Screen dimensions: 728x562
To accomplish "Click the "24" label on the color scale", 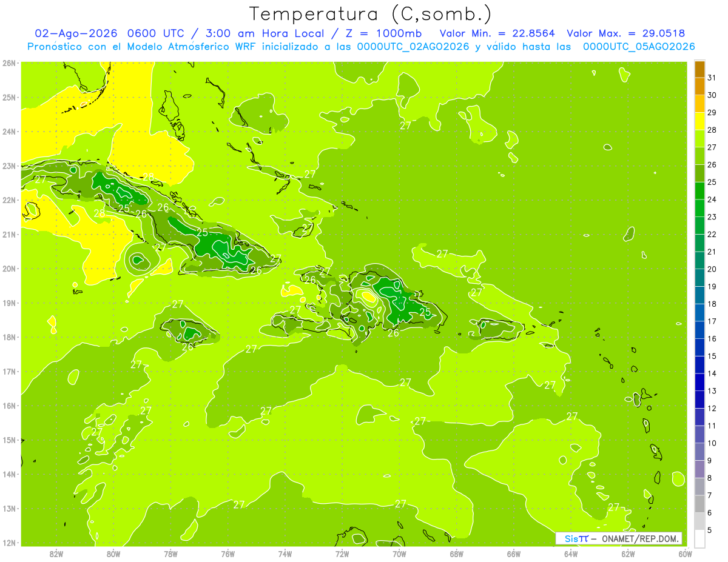I will 712,199.
